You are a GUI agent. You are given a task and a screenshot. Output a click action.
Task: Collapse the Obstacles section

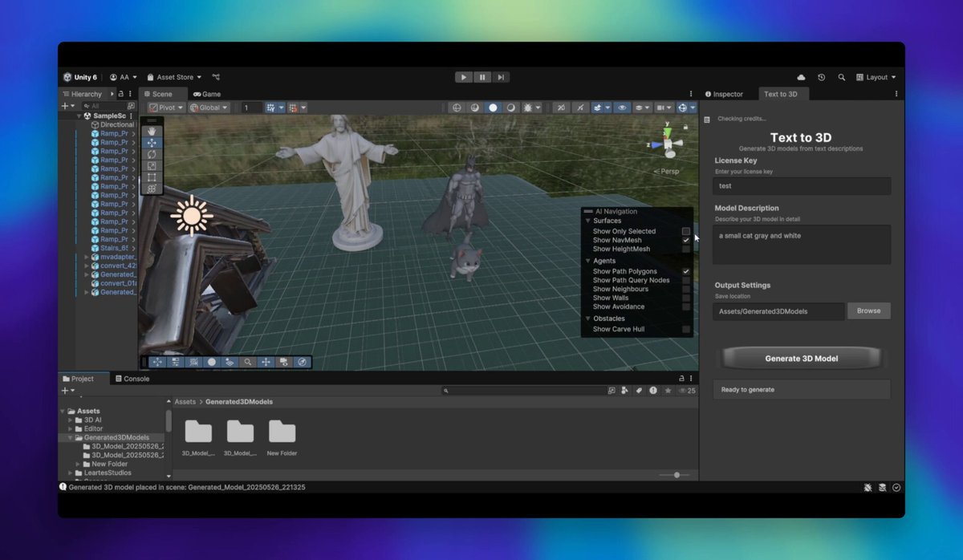click(x=587, y=319)
